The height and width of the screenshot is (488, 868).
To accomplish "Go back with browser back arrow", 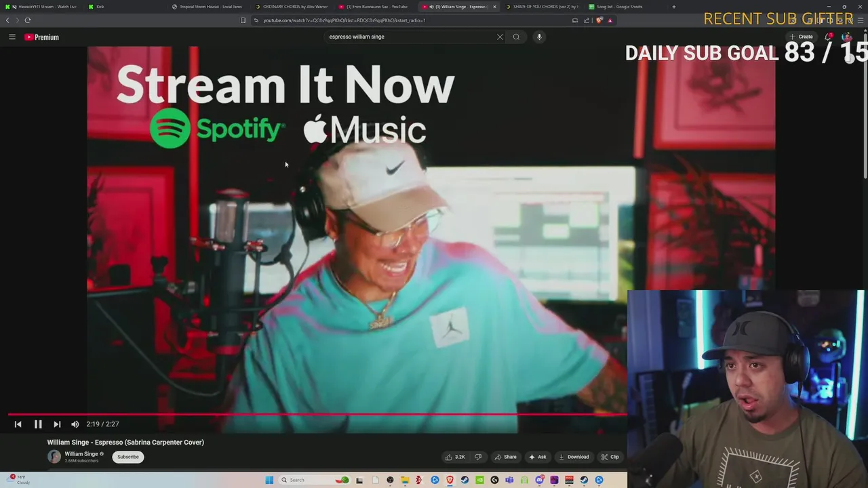I will (7, 20).
